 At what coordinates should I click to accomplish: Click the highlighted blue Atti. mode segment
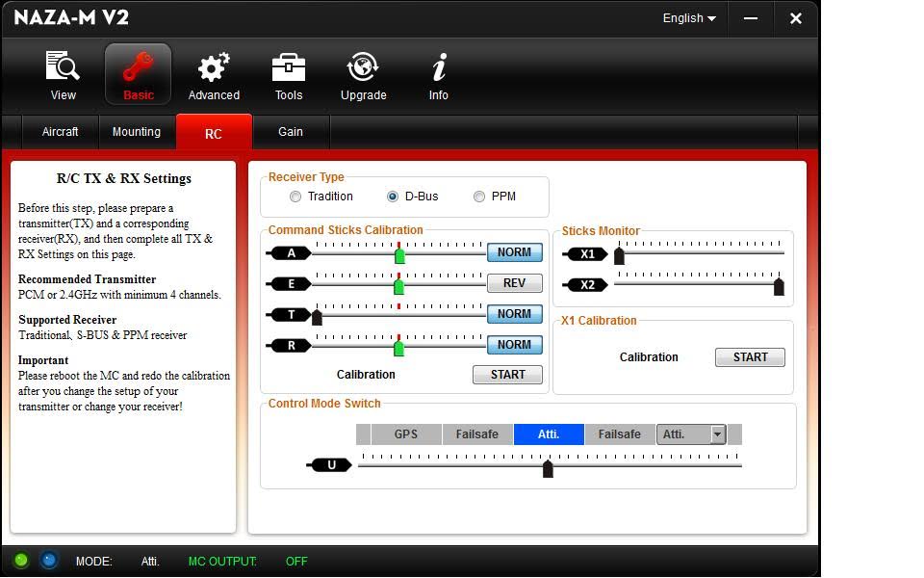point(549,434)
